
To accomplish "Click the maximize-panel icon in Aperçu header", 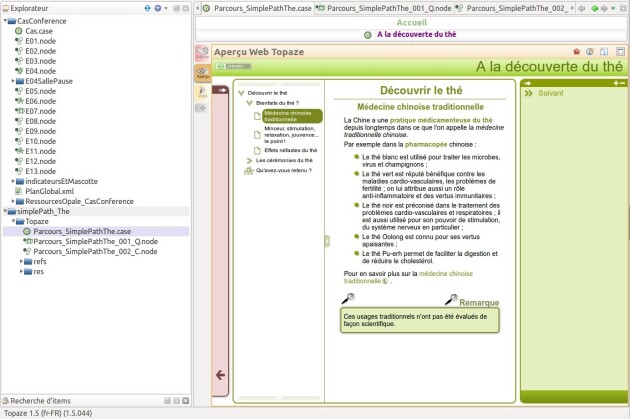I will (x=620, y=51).
